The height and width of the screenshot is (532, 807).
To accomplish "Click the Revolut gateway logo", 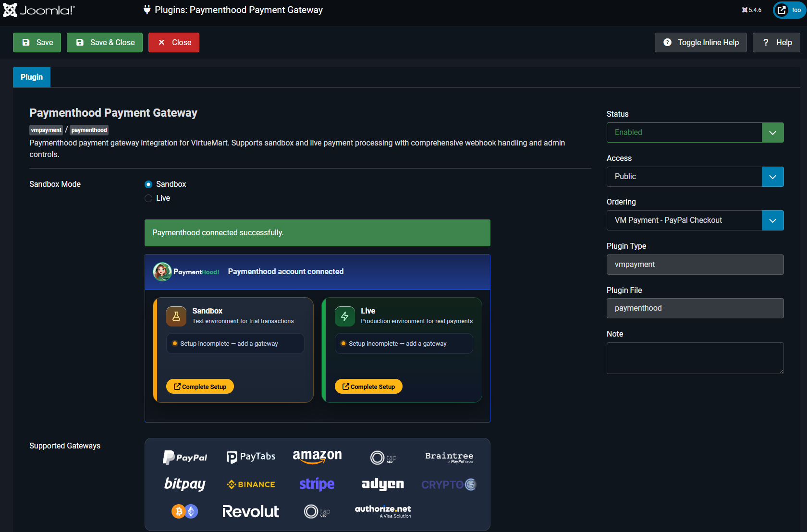I will 251,511.
